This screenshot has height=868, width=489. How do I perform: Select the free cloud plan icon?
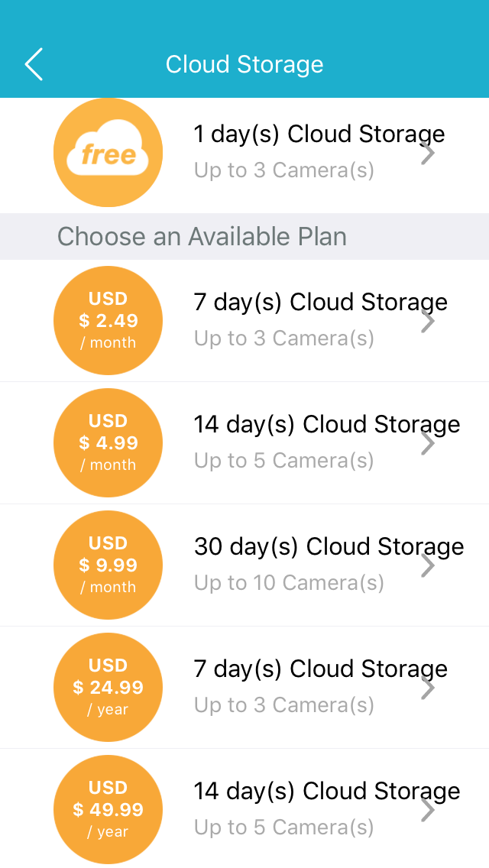coord(108,153)
